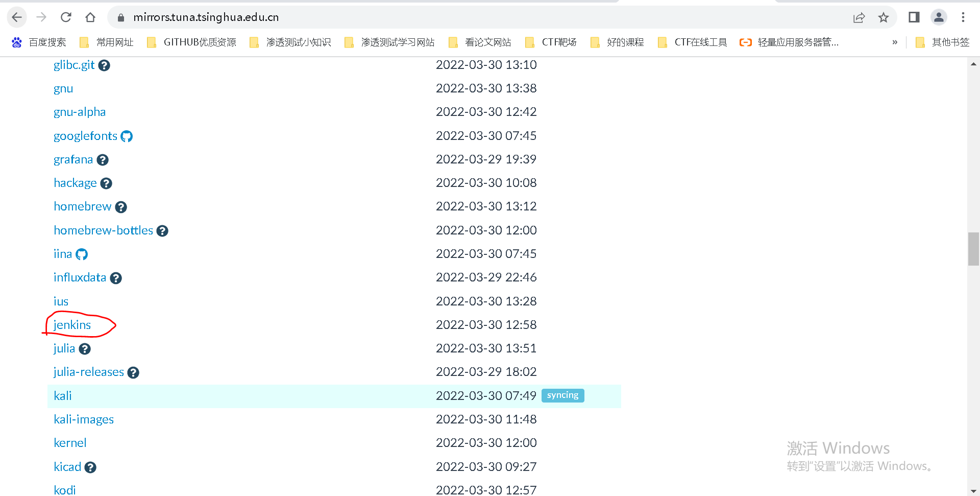Open the homebrew mirror link
The image size is (980, 496).
click(82, 206)
